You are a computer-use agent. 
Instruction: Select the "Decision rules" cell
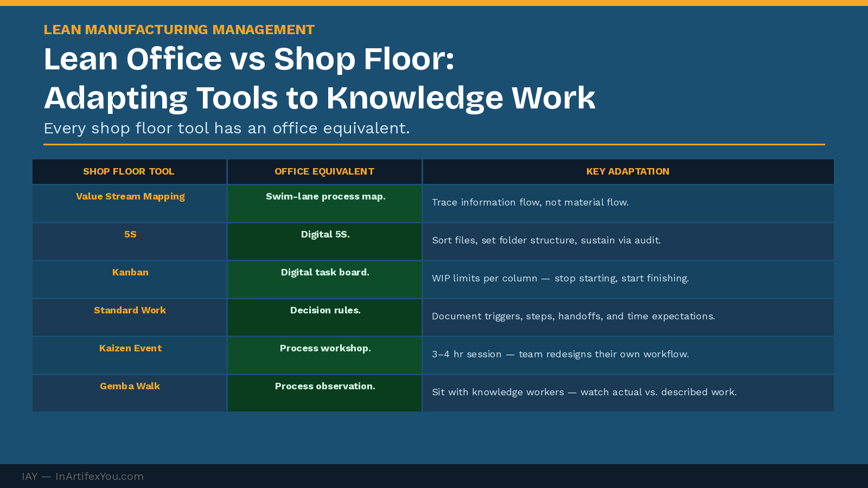(325, 310)
